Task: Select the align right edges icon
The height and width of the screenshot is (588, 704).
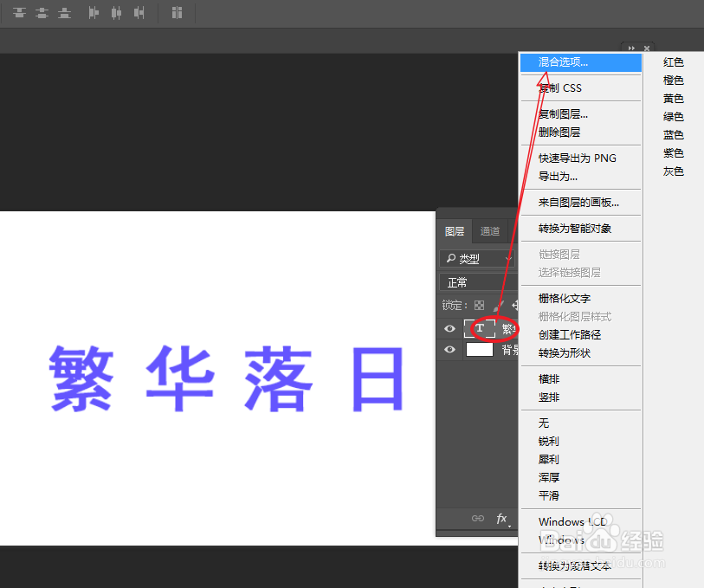Action: (x=139, y=13)
